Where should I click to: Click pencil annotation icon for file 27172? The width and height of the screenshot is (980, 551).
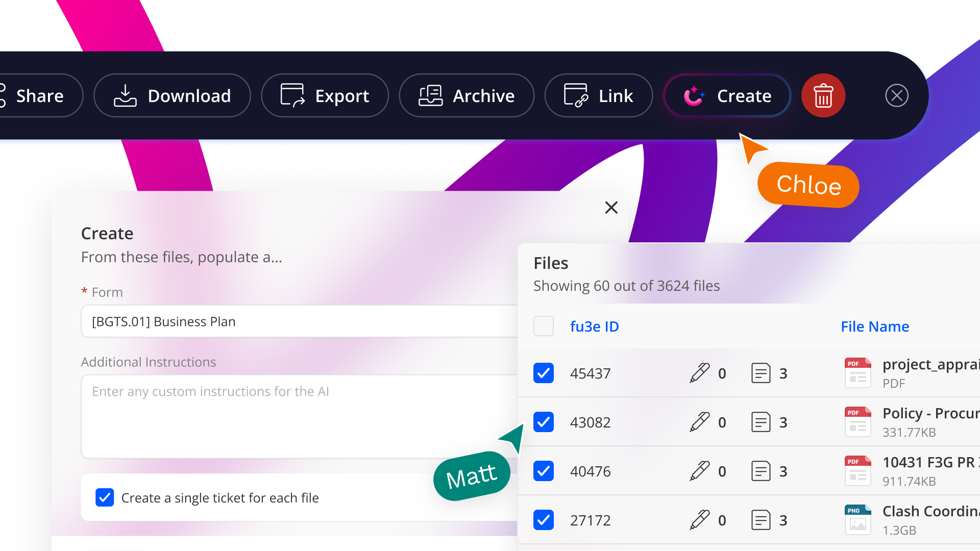pyautogui.click(x=700, y=520)
